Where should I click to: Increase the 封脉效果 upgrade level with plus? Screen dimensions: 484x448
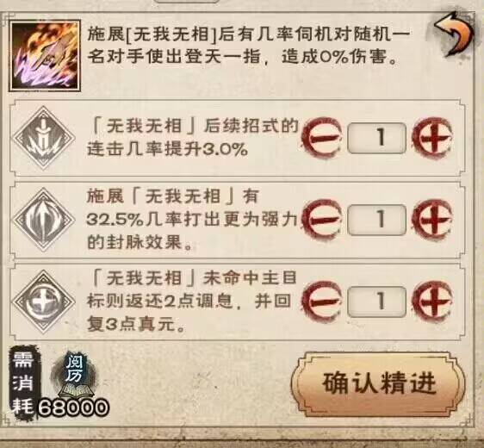[433, 219]
